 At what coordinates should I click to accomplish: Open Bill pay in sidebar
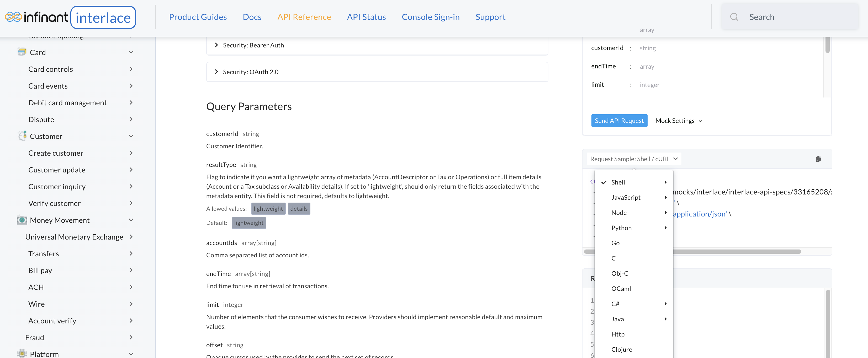[40, 270]
